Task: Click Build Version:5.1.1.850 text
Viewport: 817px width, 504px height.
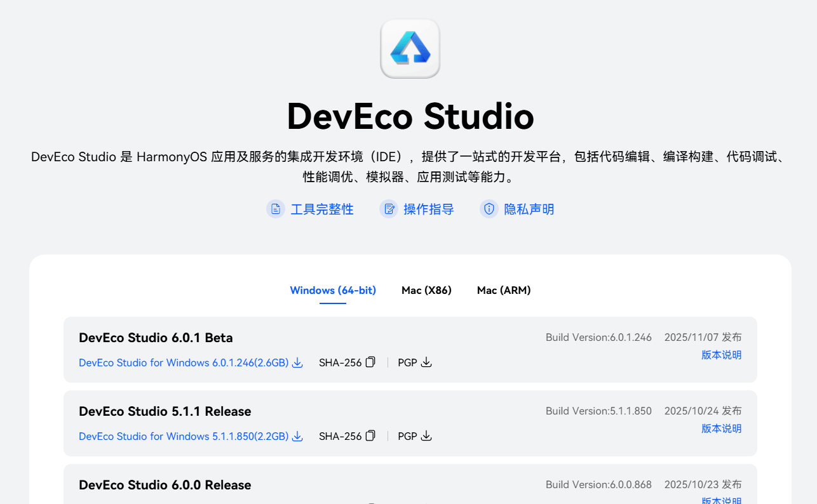Action: pyautogui.click(x=598, y=411)
